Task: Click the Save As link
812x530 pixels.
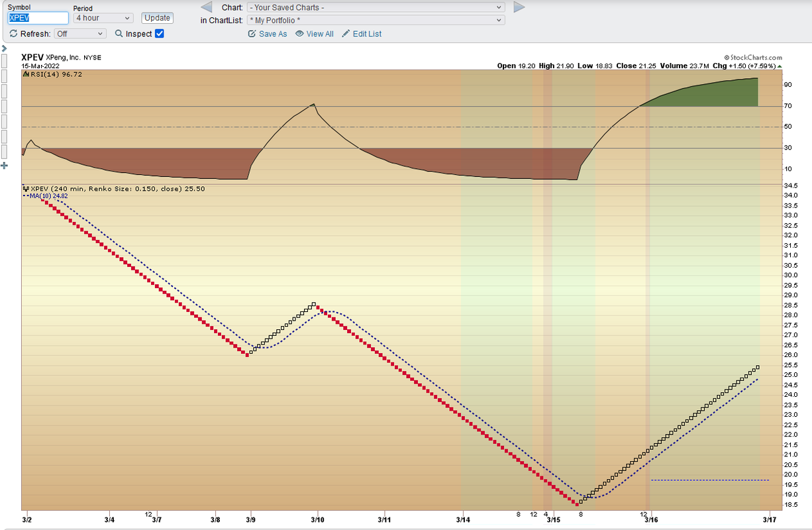Action: tap(268, 34)
